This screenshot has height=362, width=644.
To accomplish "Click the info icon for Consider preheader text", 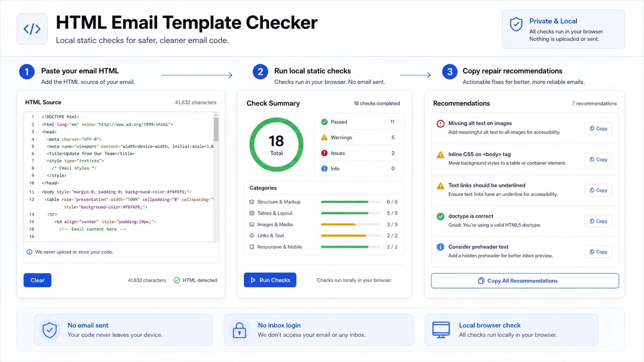I will 440,247.
